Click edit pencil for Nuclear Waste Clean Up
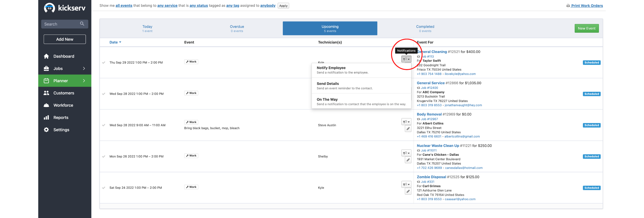 click(x=408, y=160)
